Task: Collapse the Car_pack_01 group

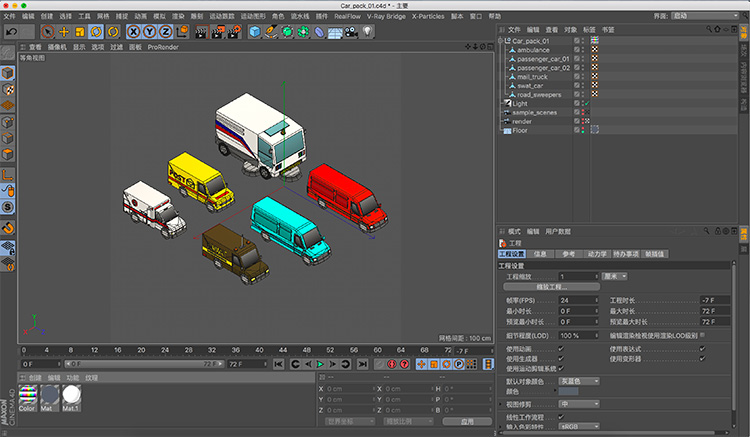Action: click(x=500, y=41)
